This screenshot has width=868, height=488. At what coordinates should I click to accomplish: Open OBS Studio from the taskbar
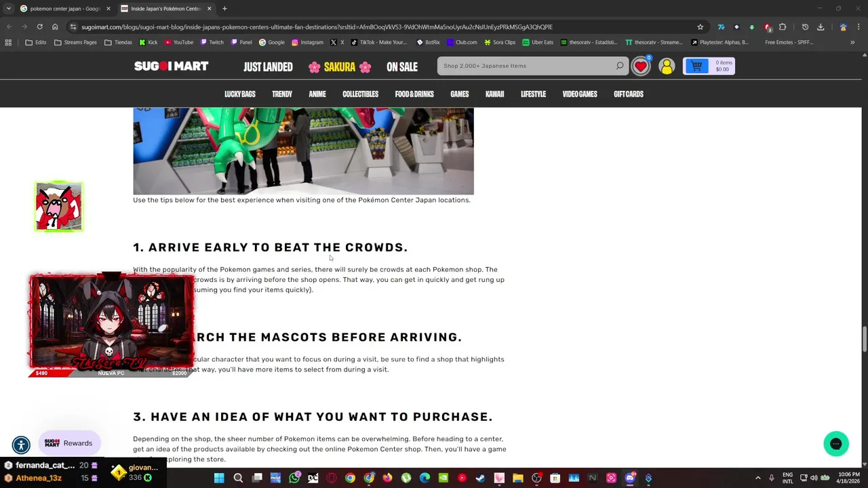click(x=536, y=479)
